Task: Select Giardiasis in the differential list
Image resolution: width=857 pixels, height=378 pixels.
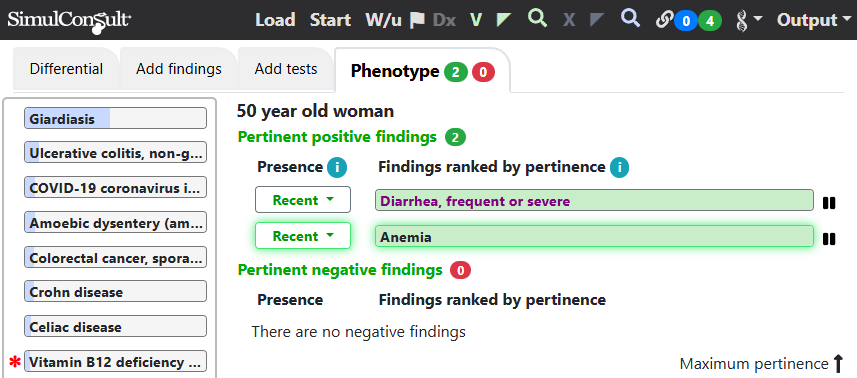Action: [x=115, y=119]
